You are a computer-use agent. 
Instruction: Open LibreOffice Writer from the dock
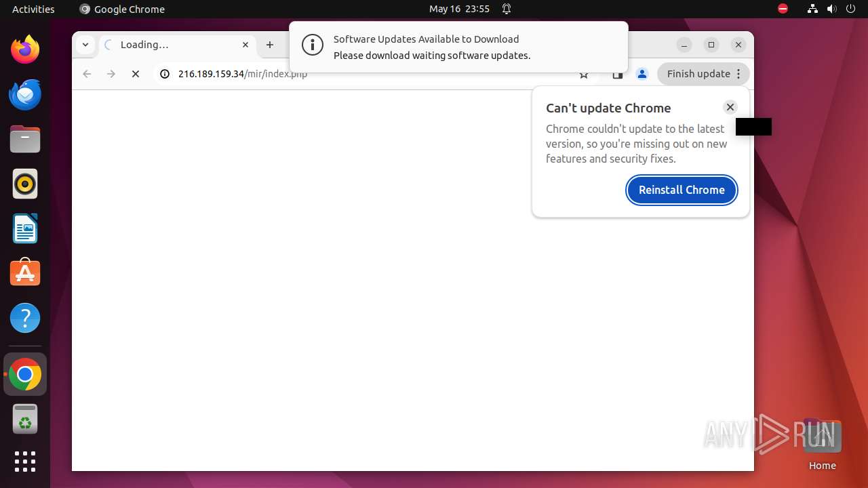[x=25, y=228]
